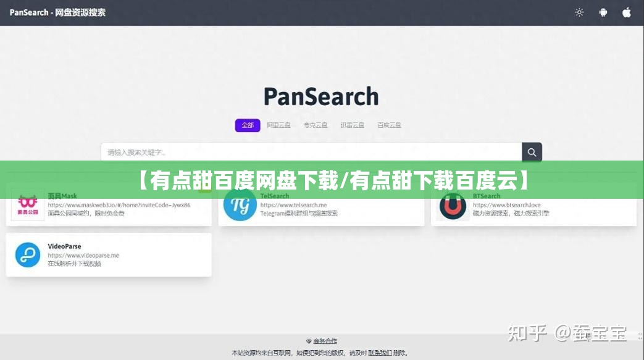This screenshot has height=360, width=644.
Task: Open the maskweb3.io invite link
Action: point(119,204)
